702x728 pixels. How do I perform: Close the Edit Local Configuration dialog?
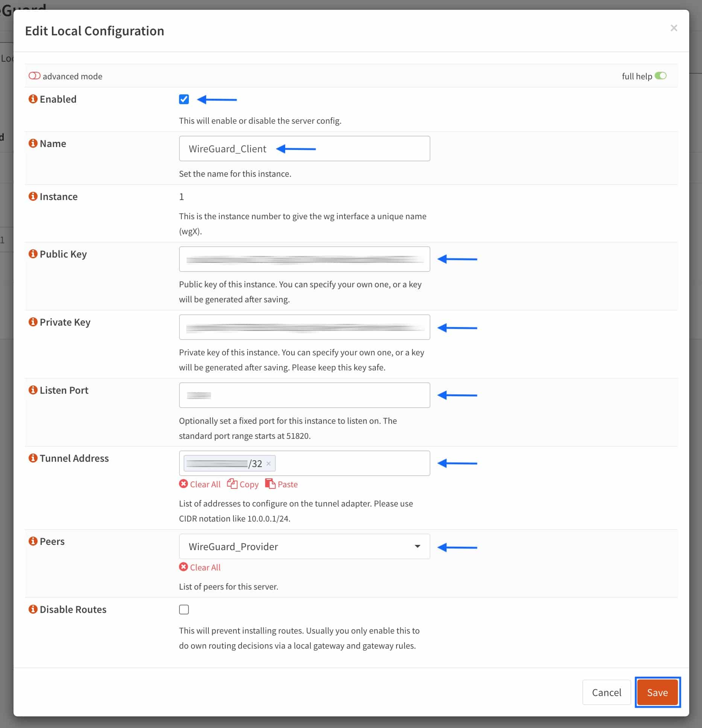pyautogui.click(x=674, y=28)
